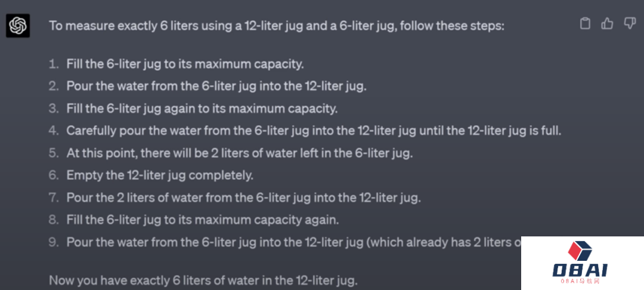Click step 2 about pouring into the 12-liter jug
Image resolution: width=644 pixels, height=290 pixels.
pyautogui.click(x=216, y=86)
